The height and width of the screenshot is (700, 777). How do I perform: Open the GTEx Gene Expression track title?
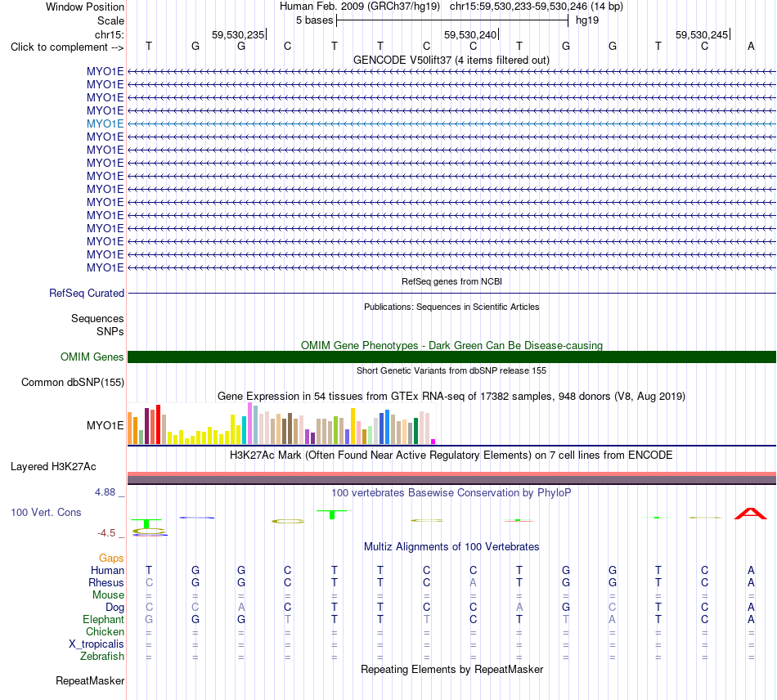pos(451,397)
